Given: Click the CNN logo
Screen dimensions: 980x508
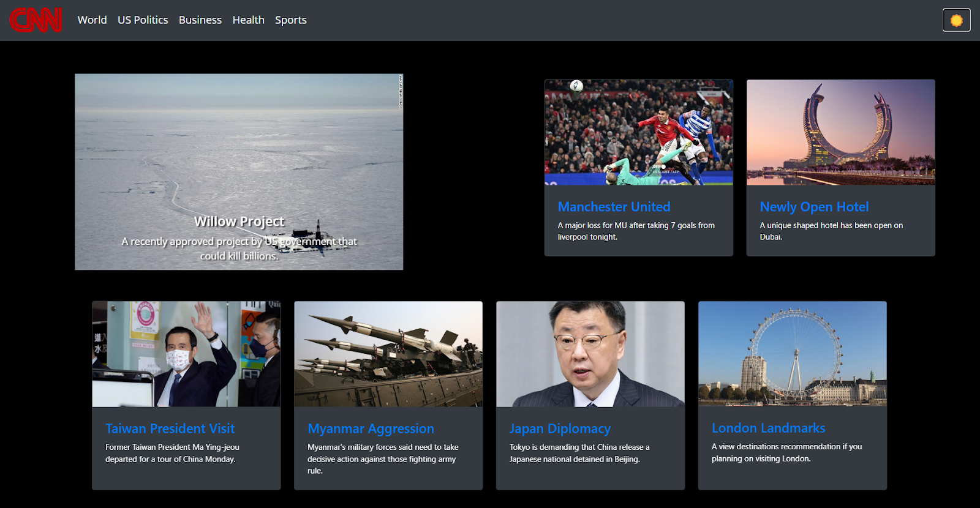Looking at the screenshot, I should point(36,20).
